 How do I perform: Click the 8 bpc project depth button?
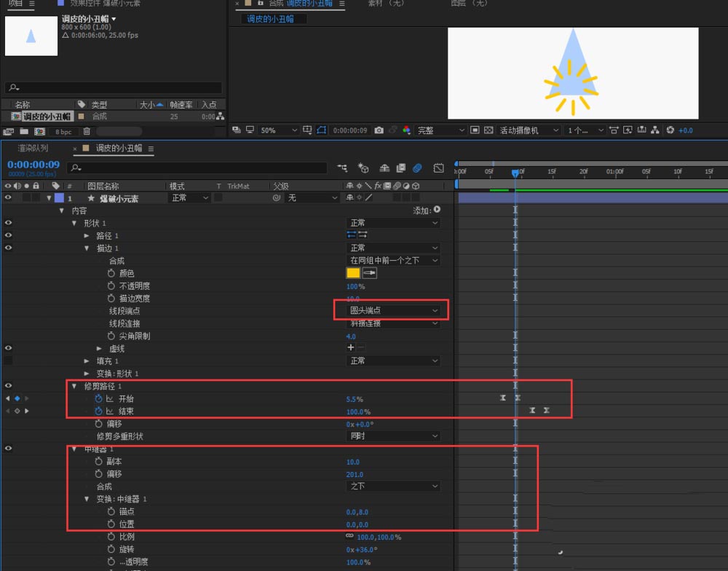point(64,130)
